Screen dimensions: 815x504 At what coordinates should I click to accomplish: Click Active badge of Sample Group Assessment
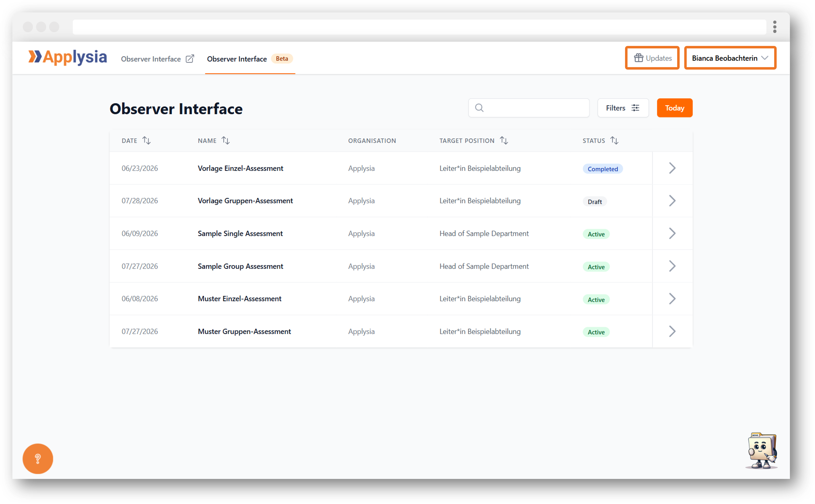(x=596, y=267)
